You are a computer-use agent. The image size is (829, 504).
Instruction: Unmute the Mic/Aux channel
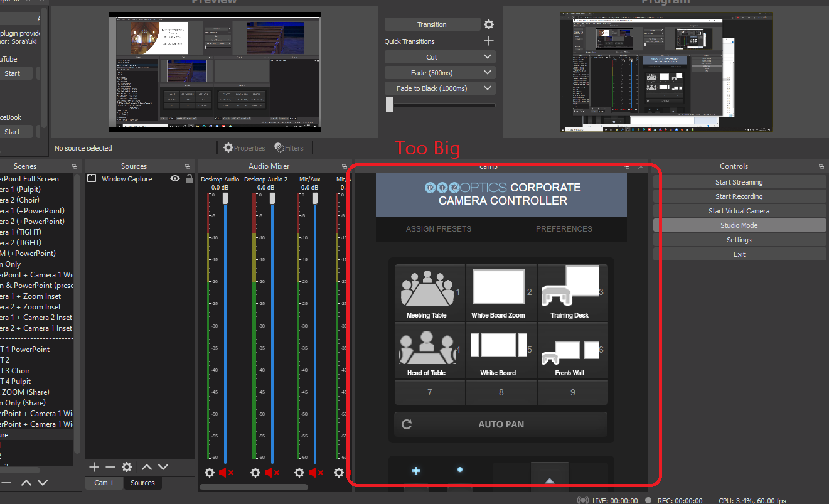pyautogui.click(x=316, y=473)
